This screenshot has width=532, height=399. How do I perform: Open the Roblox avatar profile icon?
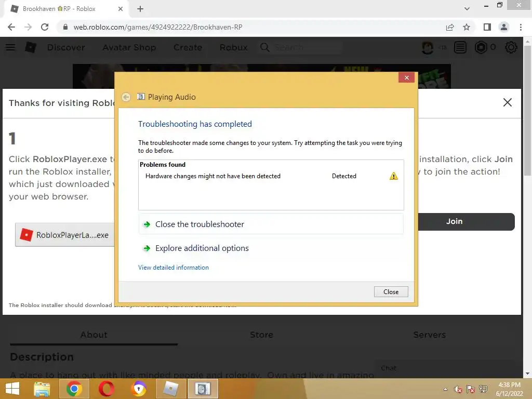coord(428,47)
